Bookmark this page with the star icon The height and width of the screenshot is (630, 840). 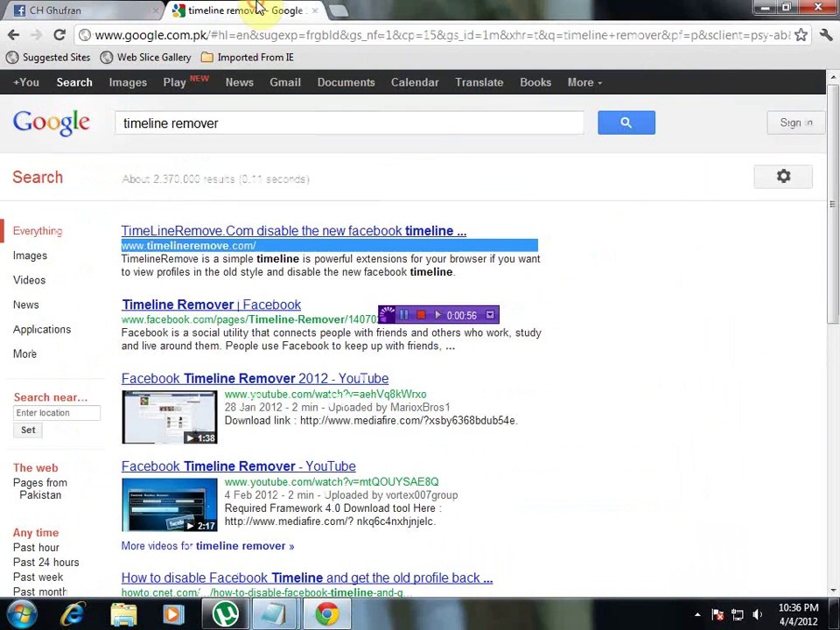(801, 35)
